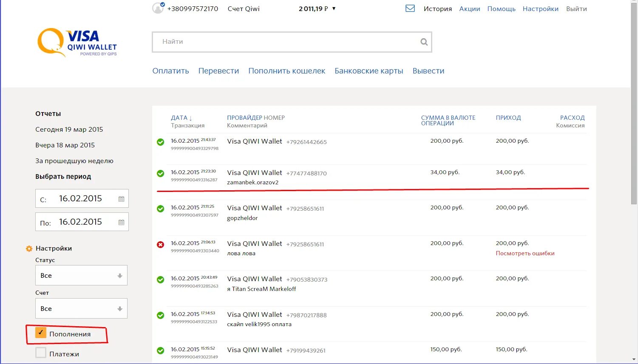This screenshot has width=638, height=364.
Task: Sort by ПРИХОД column header
Action: click(508, 118)
